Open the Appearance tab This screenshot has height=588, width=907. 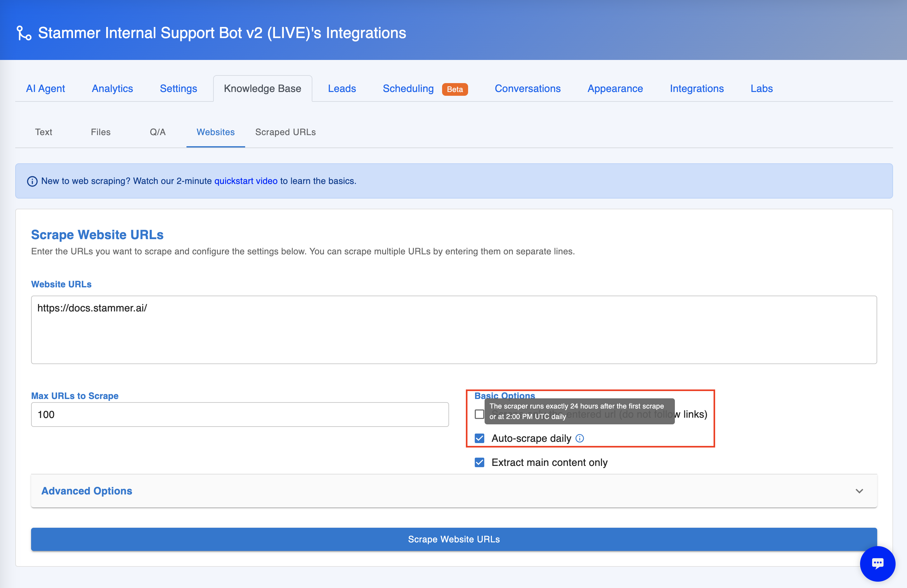[x=615, y=88]
